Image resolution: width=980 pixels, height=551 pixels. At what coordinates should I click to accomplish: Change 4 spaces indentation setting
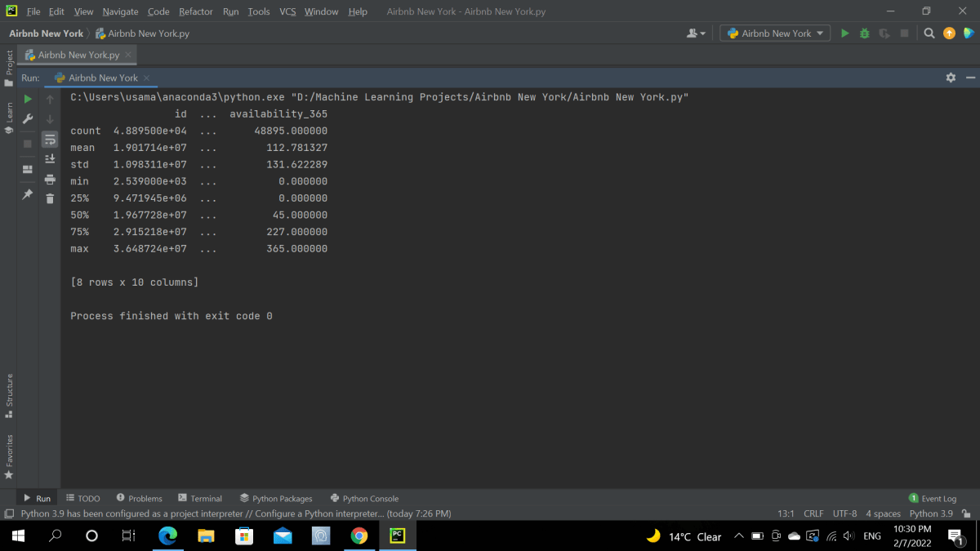pos(883,513)
